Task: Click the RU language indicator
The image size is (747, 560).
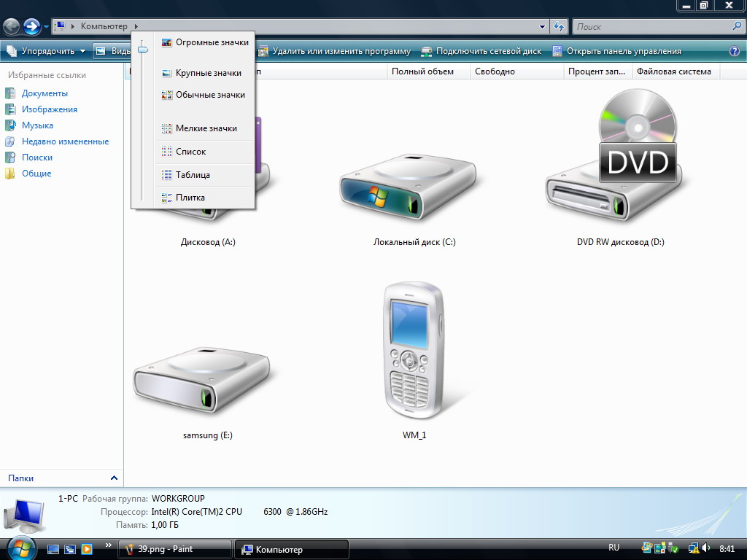Action: tap(614, 548)
